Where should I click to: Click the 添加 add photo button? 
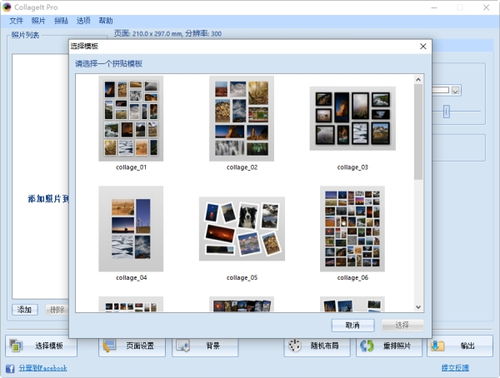click(x=25, y=310)
